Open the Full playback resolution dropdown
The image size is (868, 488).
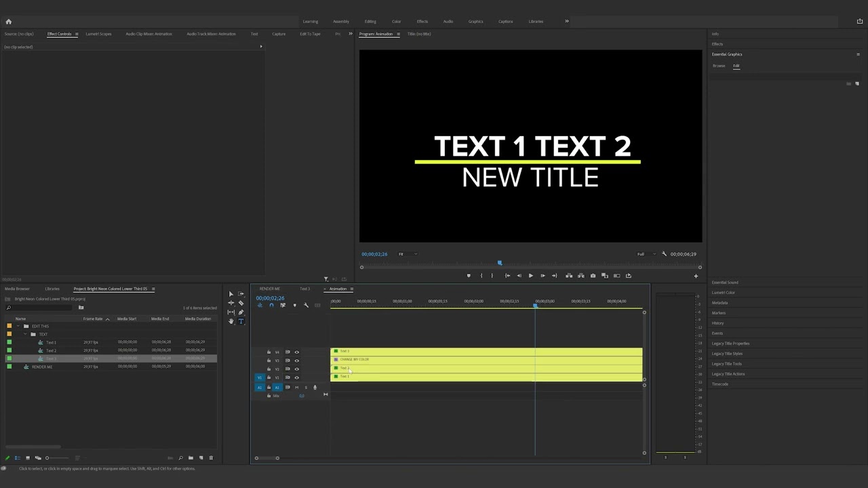646,254
